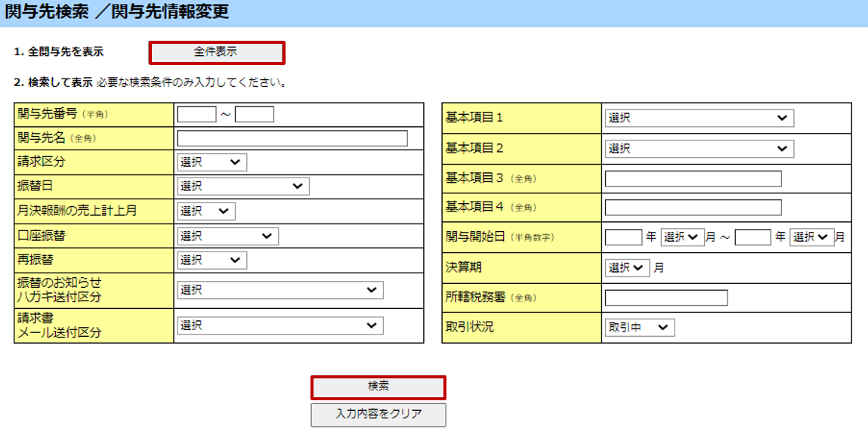Expand 振替のお知らせハガキ送付区分 dropdown
Screen dimensions: 868x435
point(280,290)
